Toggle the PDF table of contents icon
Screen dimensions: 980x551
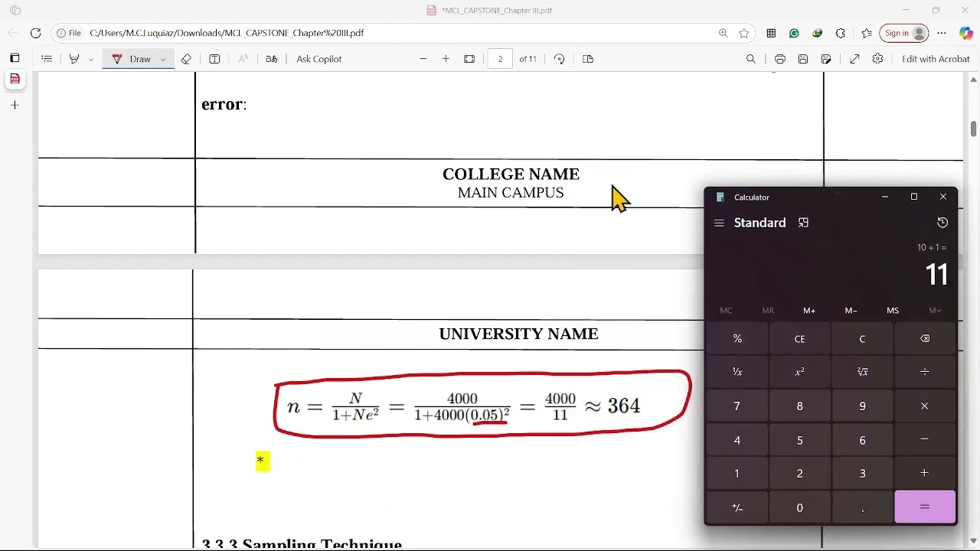pos(47,59)
